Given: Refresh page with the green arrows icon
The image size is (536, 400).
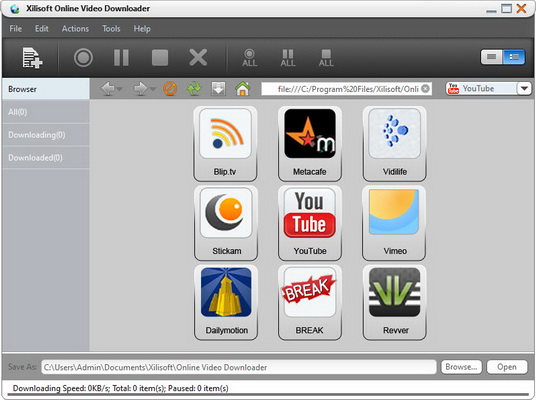Looking at the screenshot, I should coord(194,89).
